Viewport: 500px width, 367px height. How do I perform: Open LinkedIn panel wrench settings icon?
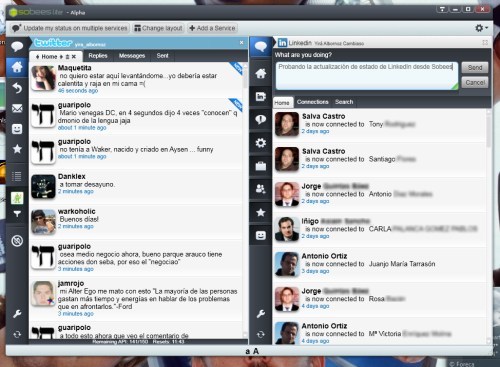pyautogui.click(x=261, y=314)
